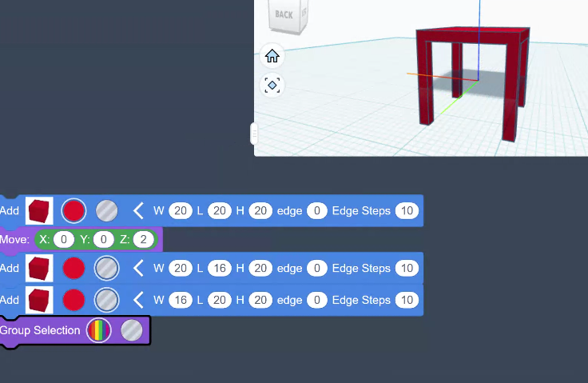Click the panel resize handle left of viewport
Image resolution: width=588 pixels, height=383 pixels.
tap(254, 133)
